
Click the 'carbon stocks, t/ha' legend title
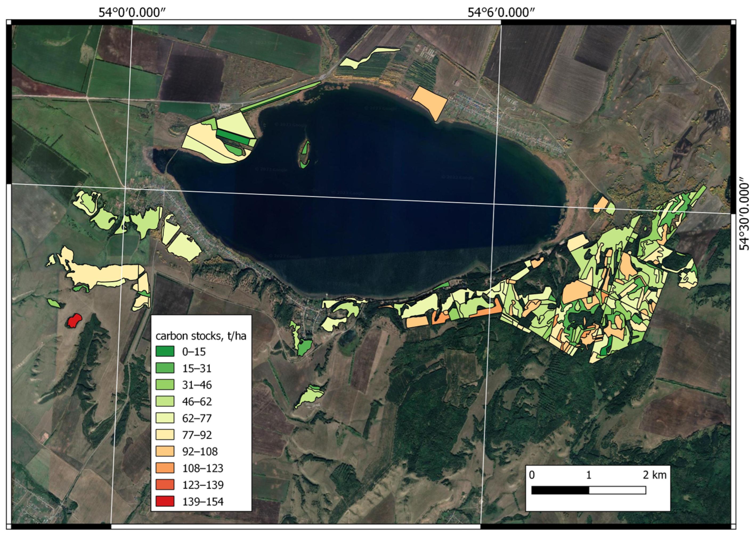point(201,336)
